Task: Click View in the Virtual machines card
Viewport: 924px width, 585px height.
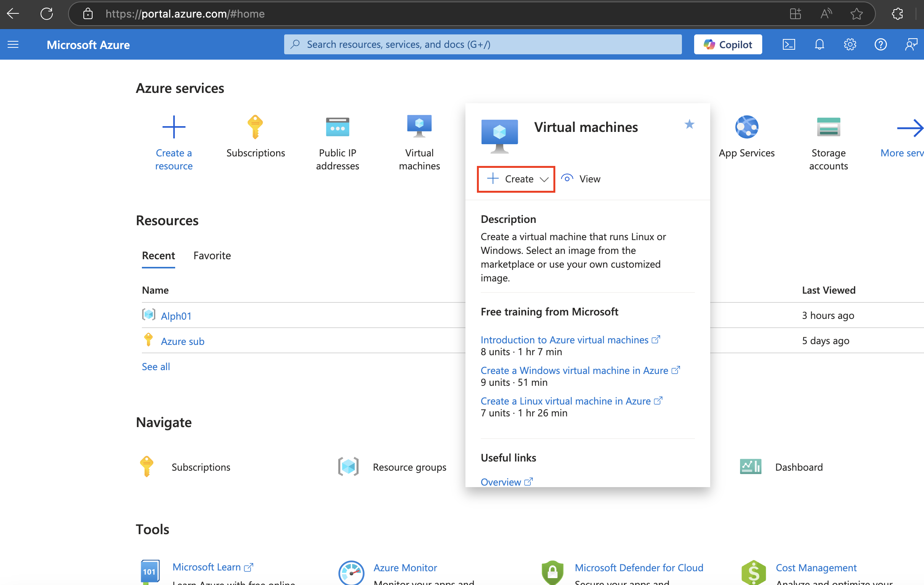Action: [581, 179]
